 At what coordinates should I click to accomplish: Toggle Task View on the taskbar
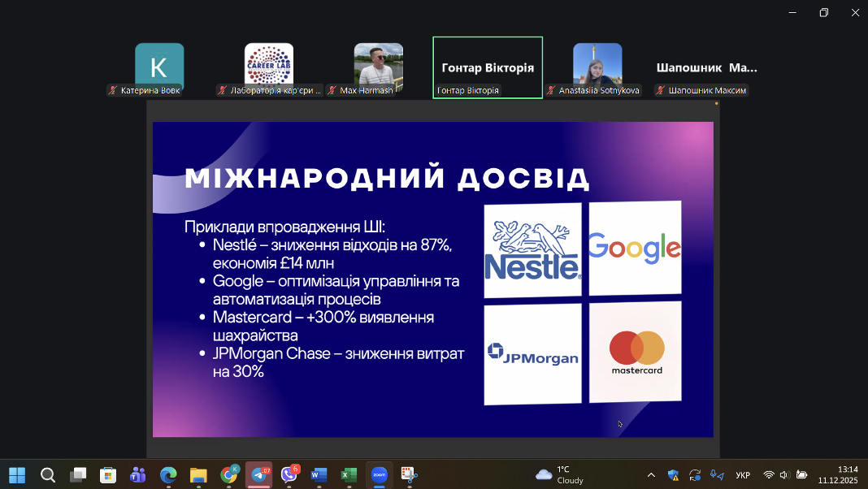click(x=78, y=475)
